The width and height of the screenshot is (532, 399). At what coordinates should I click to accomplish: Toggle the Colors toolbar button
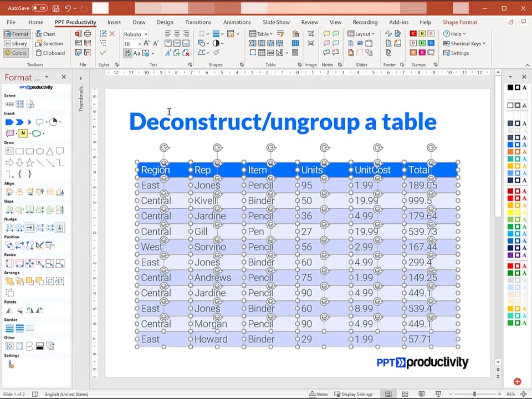[16, 53]
